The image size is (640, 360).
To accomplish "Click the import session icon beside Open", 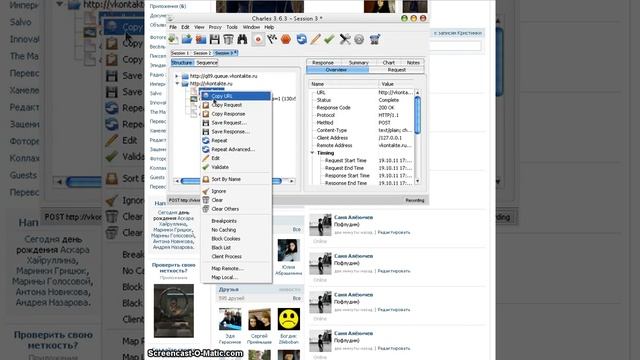I will (201, 39).
